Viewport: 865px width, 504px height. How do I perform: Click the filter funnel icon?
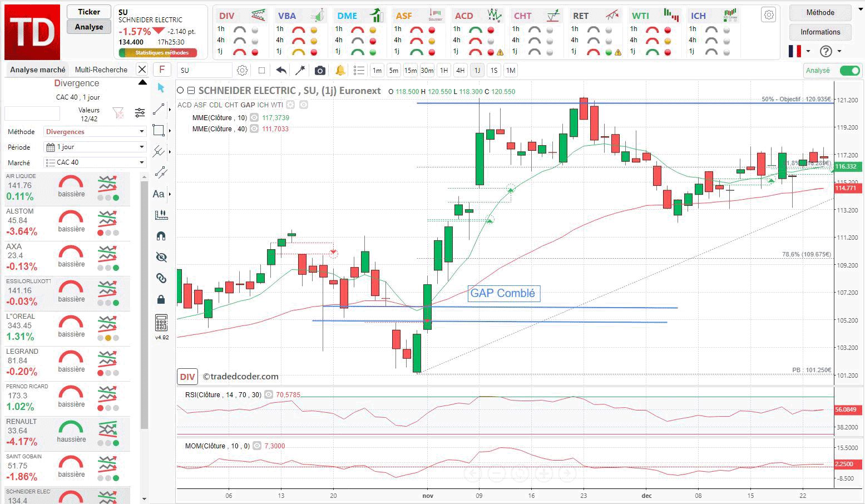[x=118, y=113]
